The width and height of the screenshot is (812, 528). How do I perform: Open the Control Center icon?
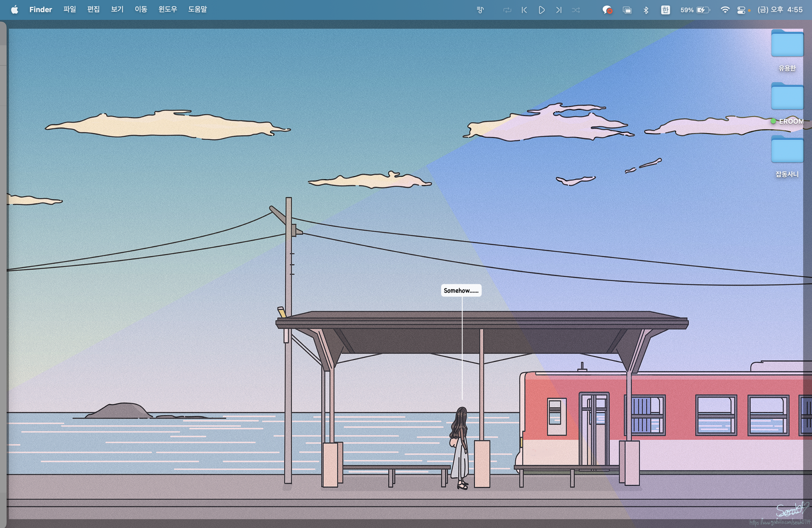pyautogui.click(x=741, y=10)
